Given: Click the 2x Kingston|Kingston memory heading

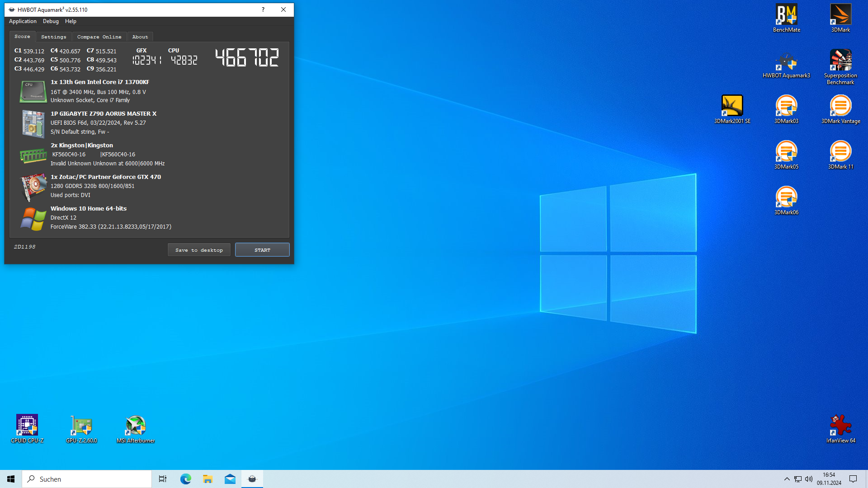Looking at the screenshot, I should coord(82,145).
